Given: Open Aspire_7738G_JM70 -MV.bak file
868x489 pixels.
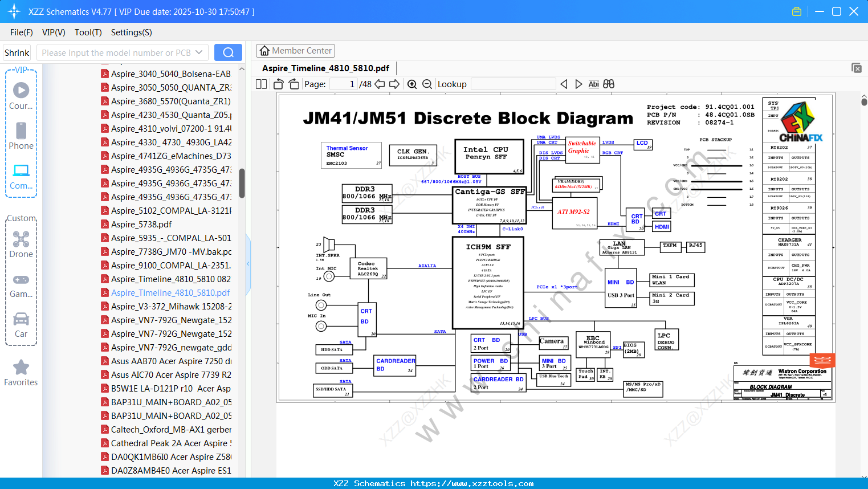Looking at the screenshot, I should 171,251.
